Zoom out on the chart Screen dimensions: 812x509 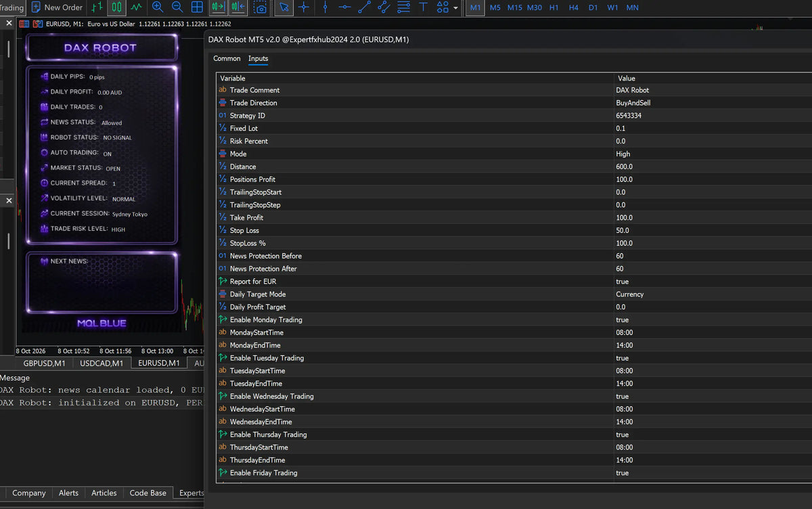177,7
